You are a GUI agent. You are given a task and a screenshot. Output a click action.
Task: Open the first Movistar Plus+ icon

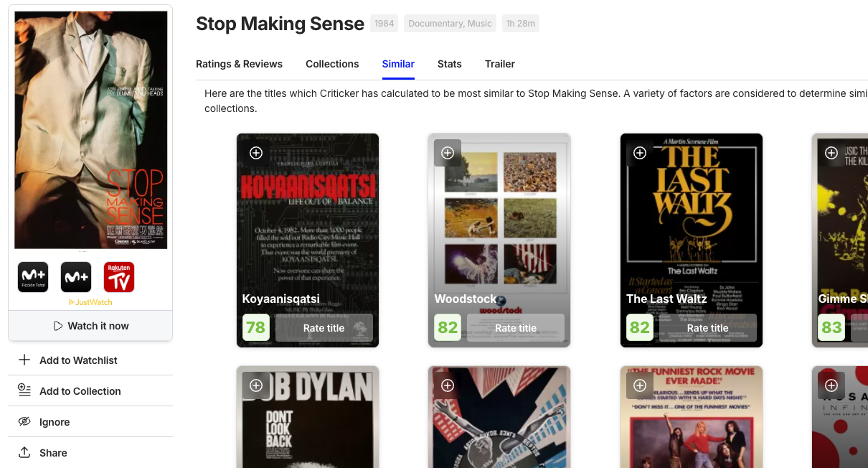33,277
